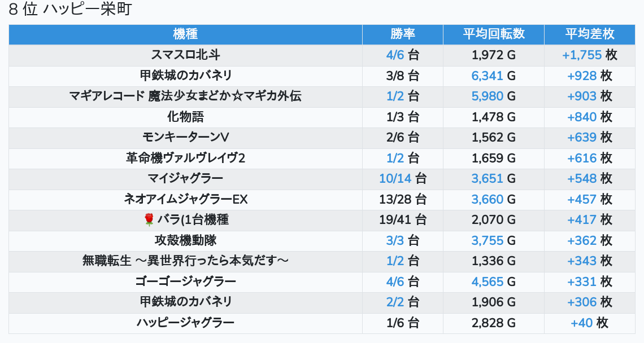Viewport: 644px width, 343px height.
Task: Click the +1,755 枚 average difference value
Action: [590, 55]
